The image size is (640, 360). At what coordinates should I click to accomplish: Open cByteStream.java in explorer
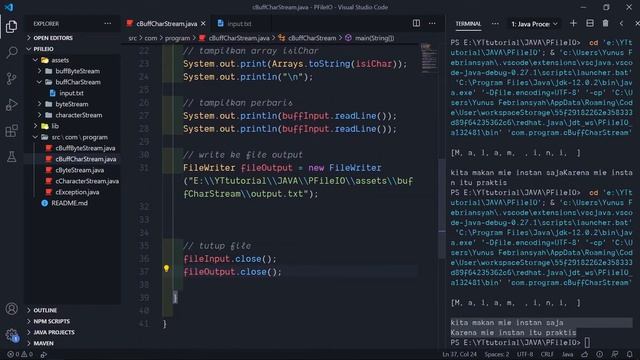[x=72, y=170]
